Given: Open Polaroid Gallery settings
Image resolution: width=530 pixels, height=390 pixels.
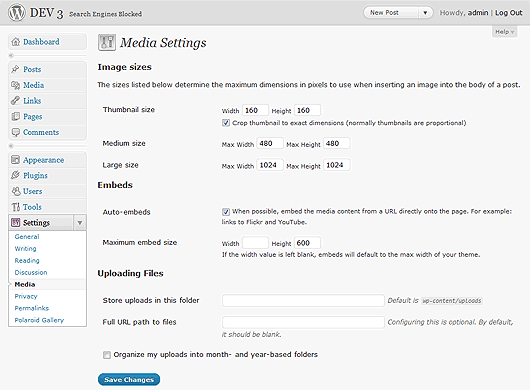Looking at the screenshot, I should (39, 320).
